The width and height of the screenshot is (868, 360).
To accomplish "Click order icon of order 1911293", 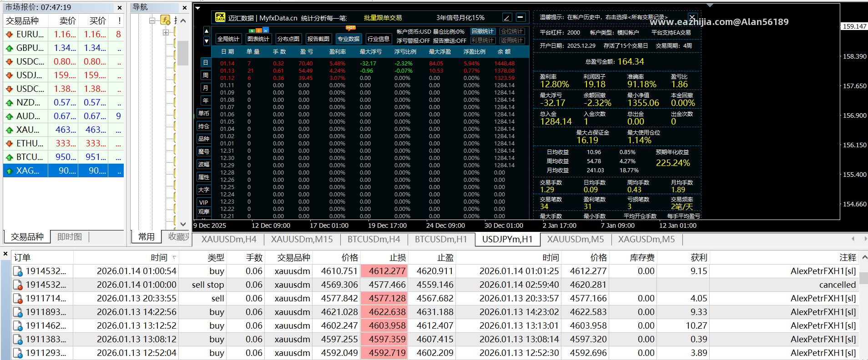I will point(18,353).
